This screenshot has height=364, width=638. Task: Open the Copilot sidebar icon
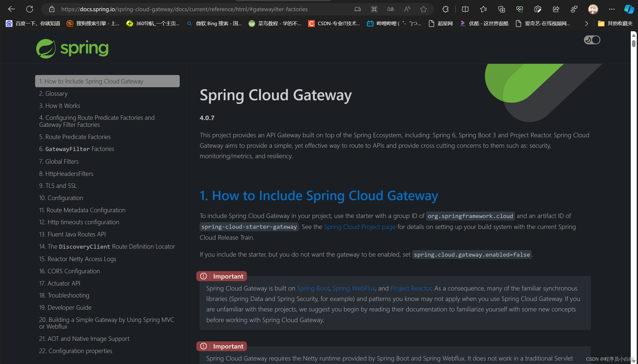click(629, 9)
